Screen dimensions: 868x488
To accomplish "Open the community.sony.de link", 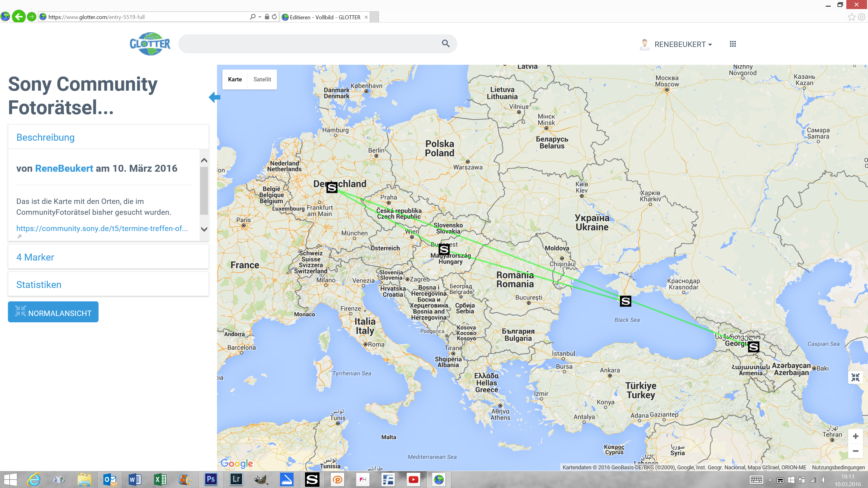I will 102,228.
